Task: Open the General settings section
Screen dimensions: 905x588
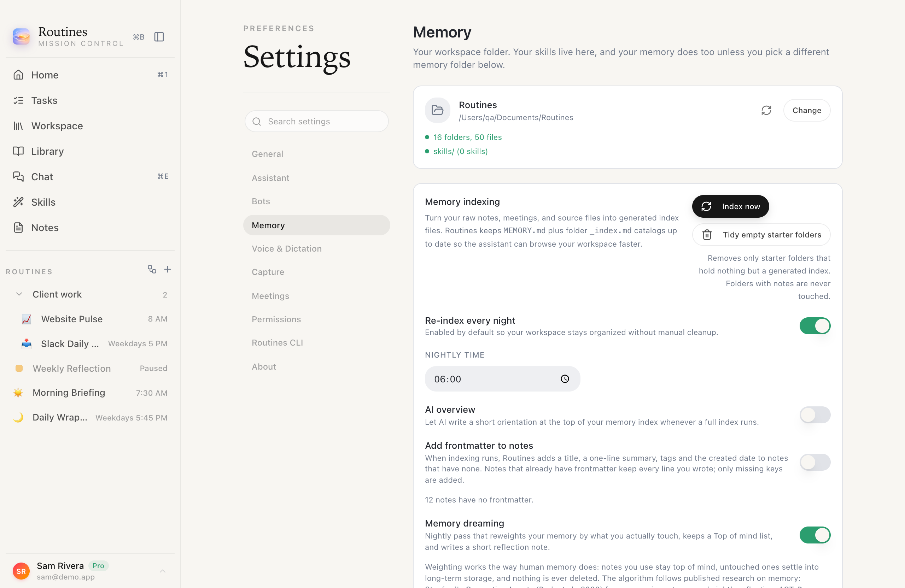Action: pos(317,154)
